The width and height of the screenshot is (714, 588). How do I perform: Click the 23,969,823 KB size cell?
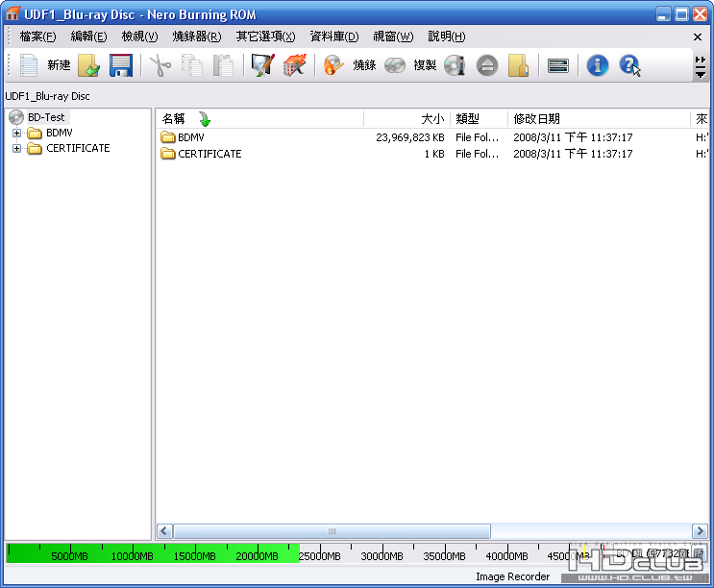[409, 137]
